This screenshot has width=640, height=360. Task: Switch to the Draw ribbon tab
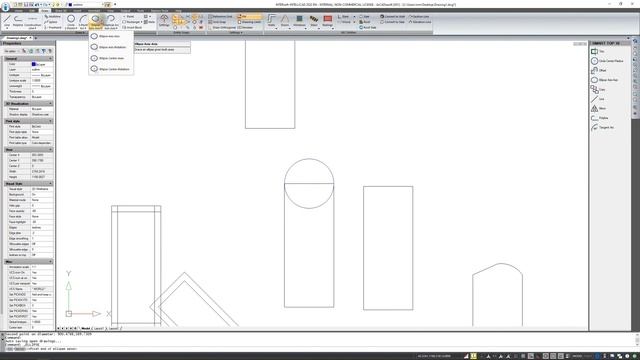[44, 11]
